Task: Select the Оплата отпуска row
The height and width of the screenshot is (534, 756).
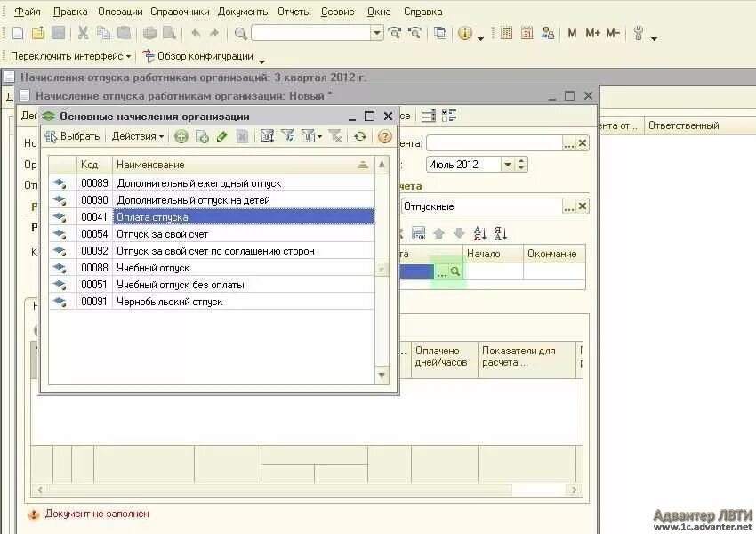Action: click(x=212, y=217)
